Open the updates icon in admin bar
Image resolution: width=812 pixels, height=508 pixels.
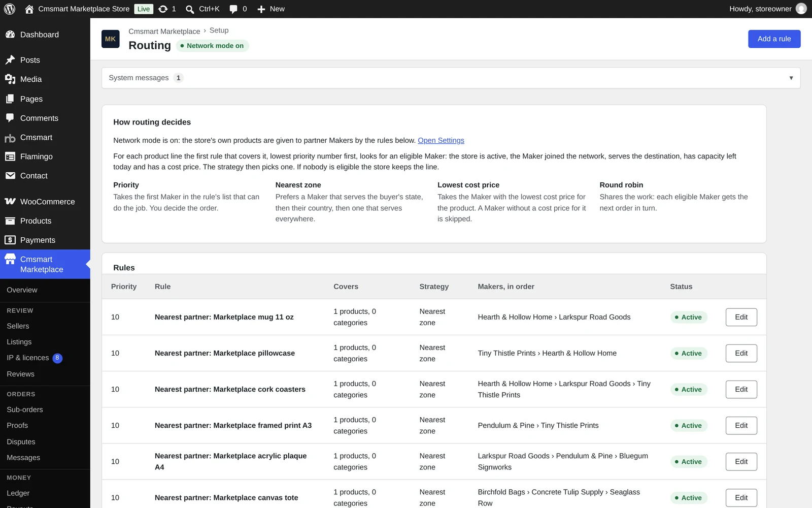pyautogui.click(x=163, y=9)
